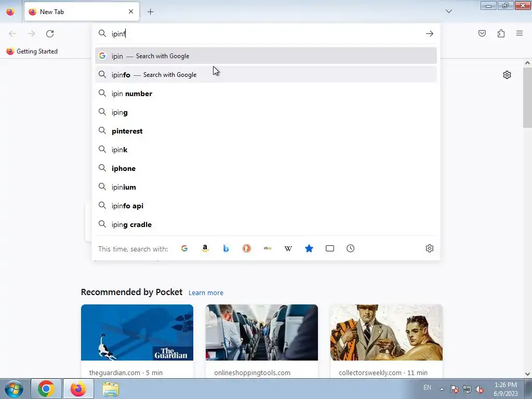Image resolution: width=532 pixels, height=399 pixels.
Task: Choose 'pinterest' suggestion
Action: click(x=266, y=130)
